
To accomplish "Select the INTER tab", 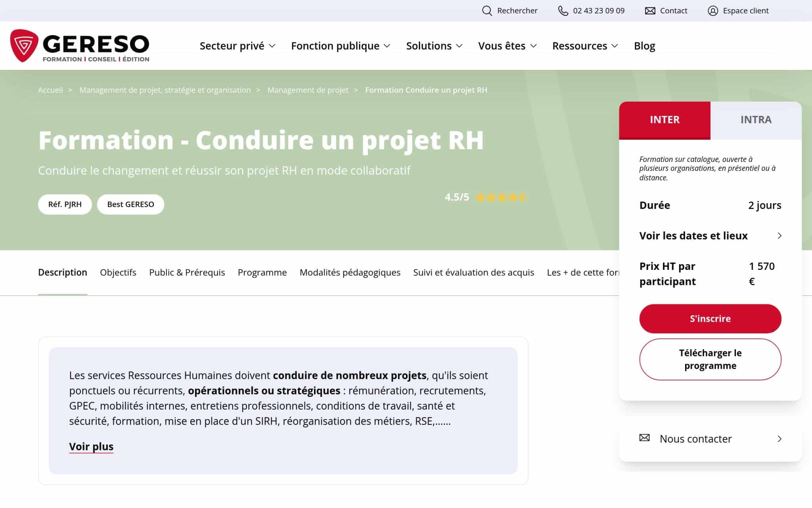I will pyautogui.click(x=665, y=120).
